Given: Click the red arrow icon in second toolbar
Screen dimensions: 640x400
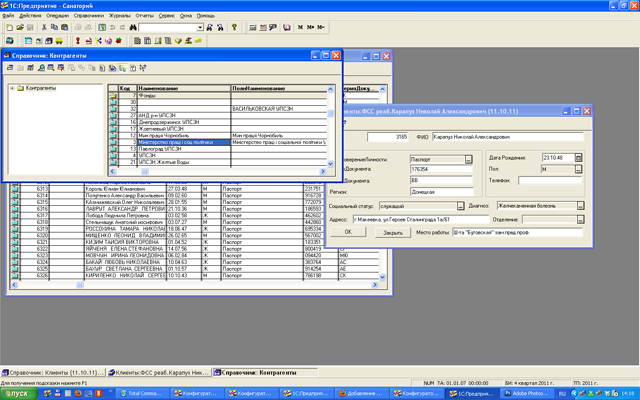Looking at the screenshot, I should pos(88,41).
